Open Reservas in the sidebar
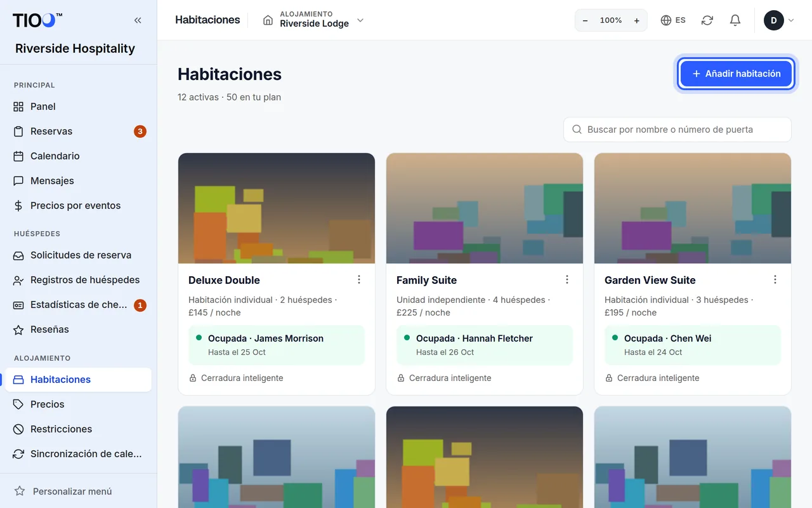The height and width of the screenshot is (508, 812). coord(78,131)
